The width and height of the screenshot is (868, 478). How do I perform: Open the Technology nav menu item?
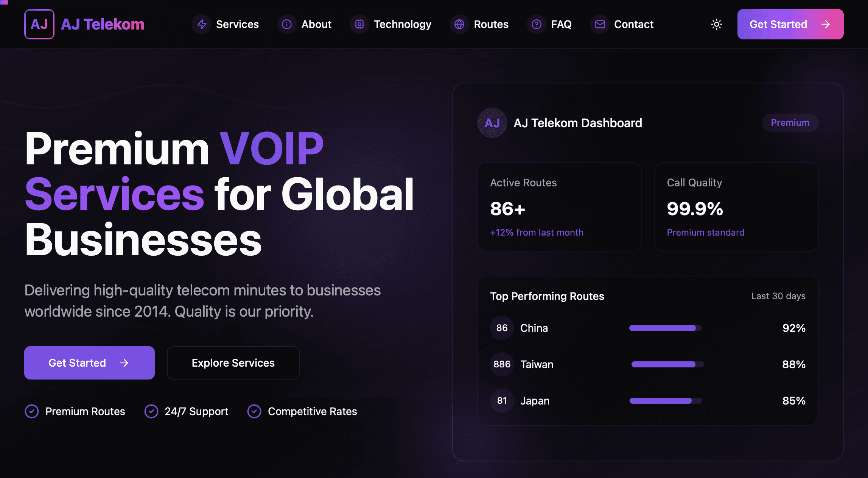click(x=402, y=24)
